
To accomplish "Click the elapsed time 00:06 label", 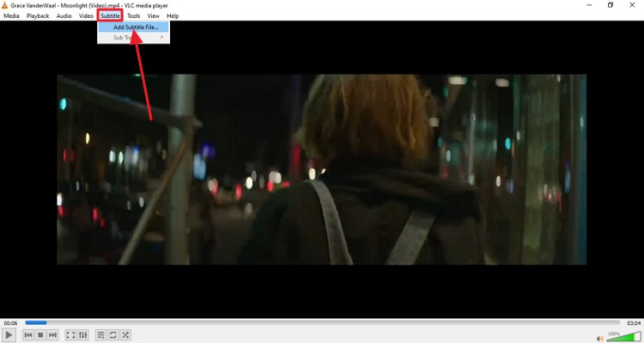I will click(10, 322).
